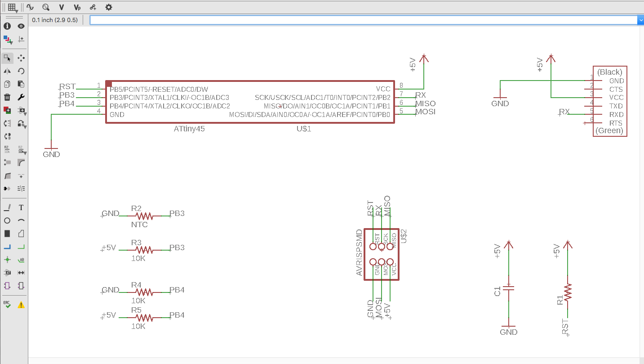644x364 pixels.
Task: Open the Errors warning list
Action: (x=21, y=305)
